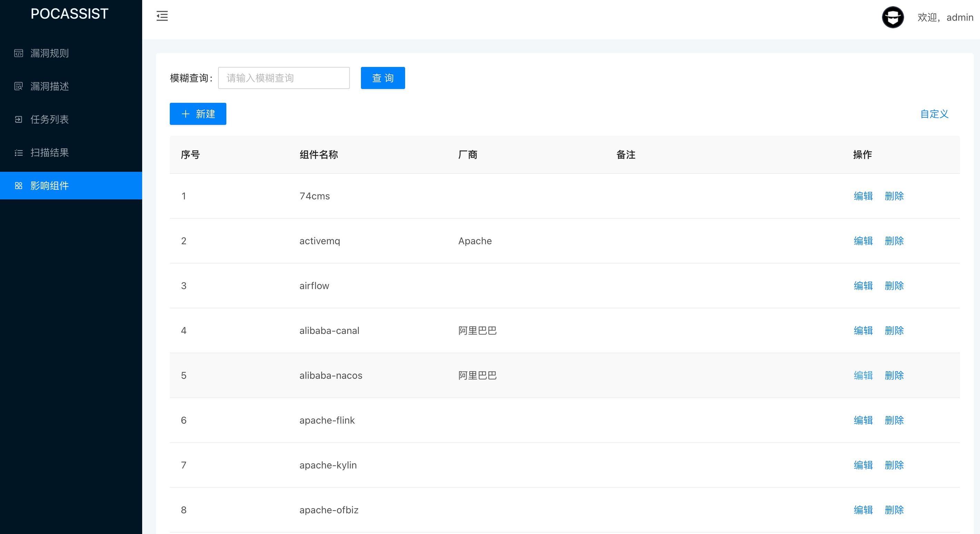Click the plus icon on 新建 button

[186, 114]
